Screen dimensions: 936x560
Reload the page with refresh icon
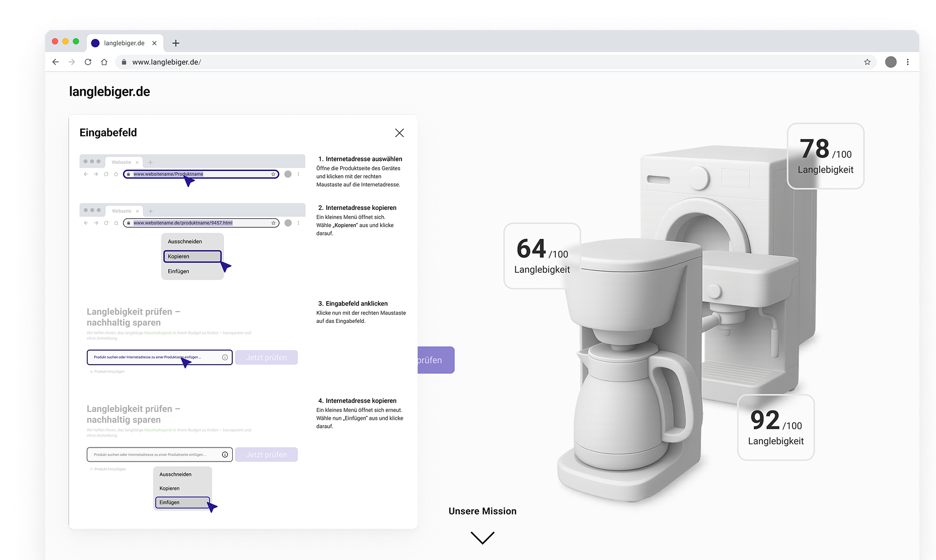point(88,62)
